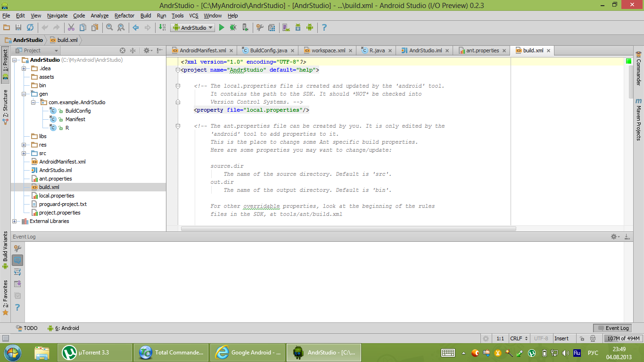644x362 pixels.
Task: Click the Back navigation arrow
Action: tap(136, 28)
